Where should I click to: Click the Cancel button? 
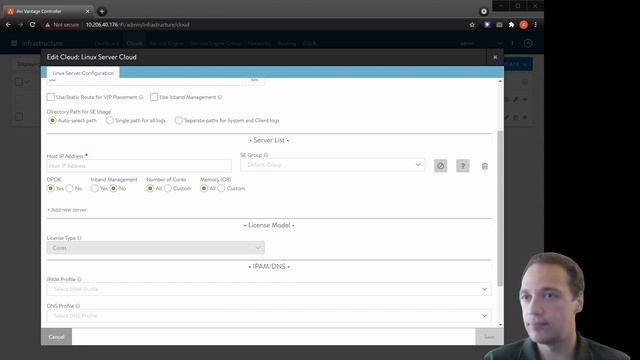tap(56, 337)
